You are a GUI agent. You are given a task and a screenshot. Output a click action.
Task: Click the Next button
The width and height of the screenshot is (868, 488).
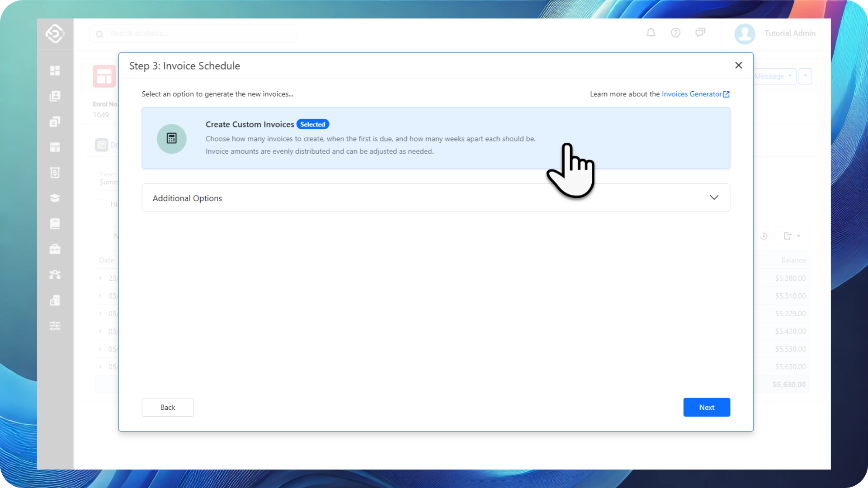pos(706,407)
